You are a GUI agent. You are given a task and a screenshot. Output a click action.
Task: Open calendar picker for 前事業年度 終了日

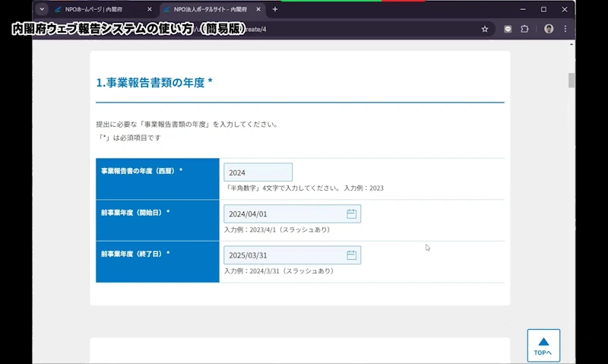point(351,255)
